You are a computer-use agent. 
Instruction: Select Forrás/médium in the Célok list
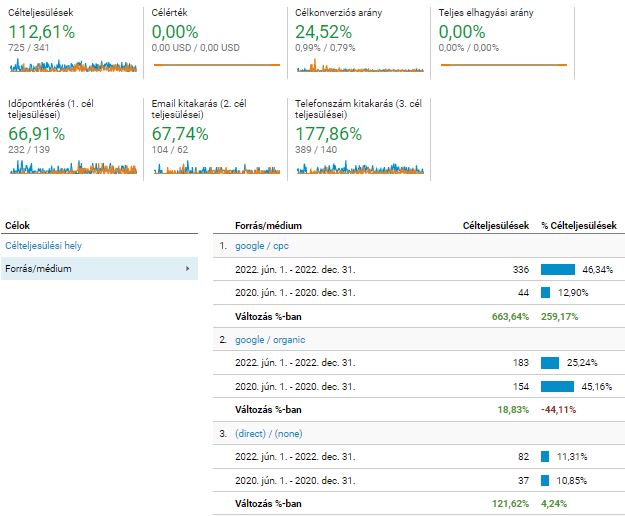(x=38, y=268)
